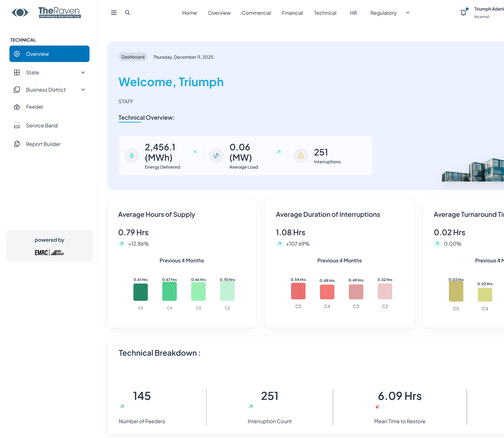Click the State grid icon

coord(17,73)
